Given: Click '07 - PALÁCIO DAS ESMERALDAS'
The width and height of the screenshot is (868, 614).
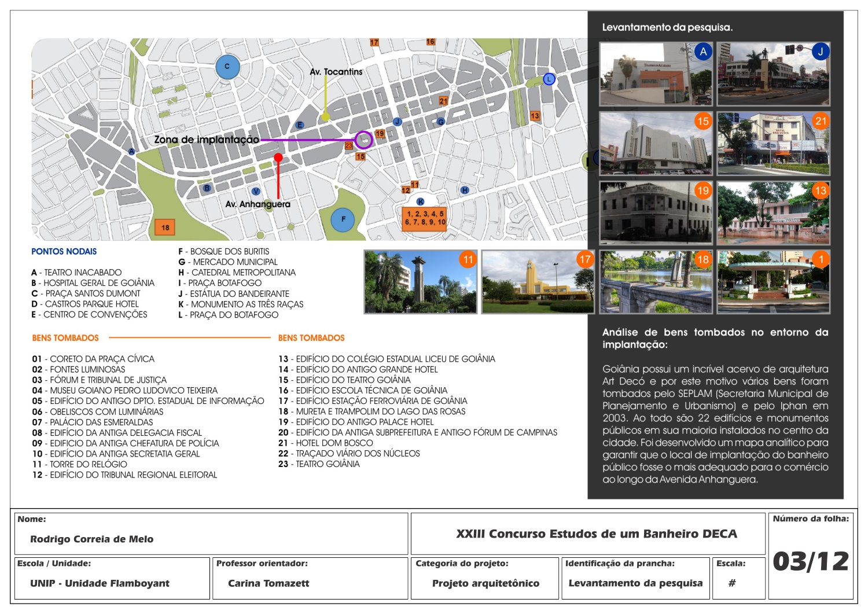Looking at the screenshot, I should (x=93, y=422).
